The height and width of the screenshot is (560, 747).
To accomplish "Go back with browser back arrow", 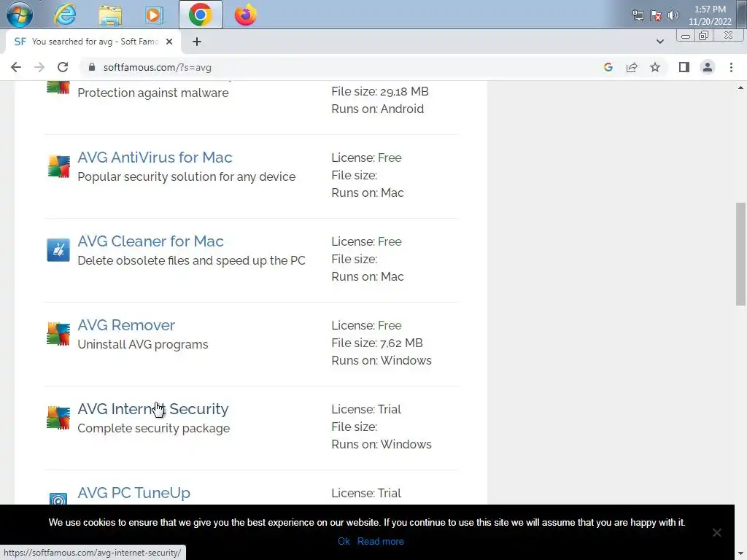I will [x=16, y=67].
